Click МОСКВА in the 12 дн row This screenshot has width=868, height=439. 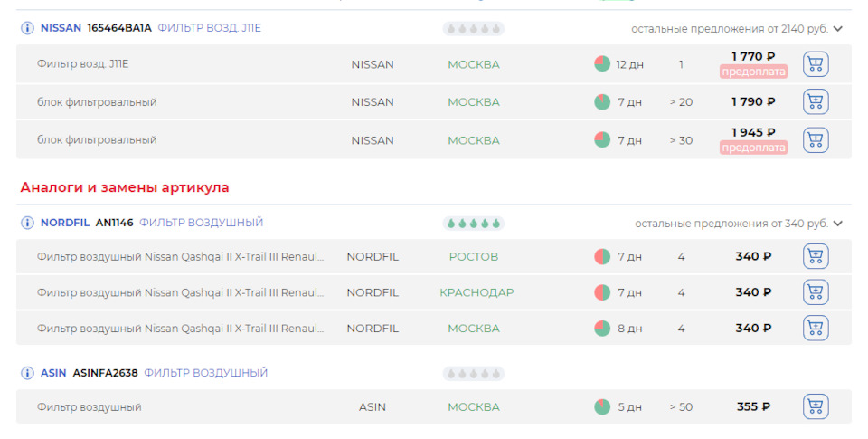click(x=473, y=64)
